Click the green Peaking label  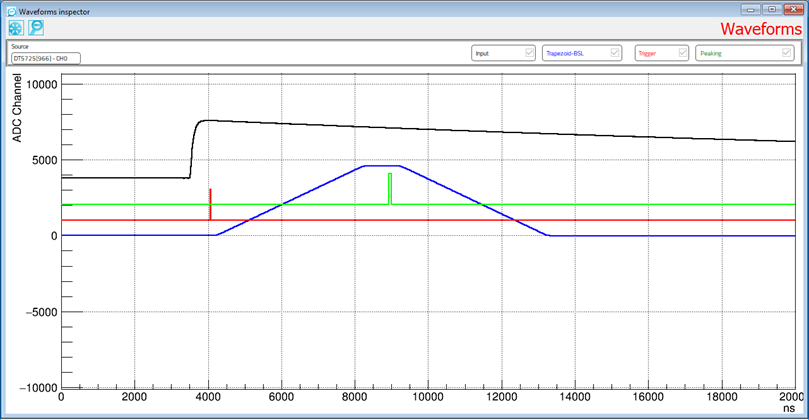click(711, 53)
